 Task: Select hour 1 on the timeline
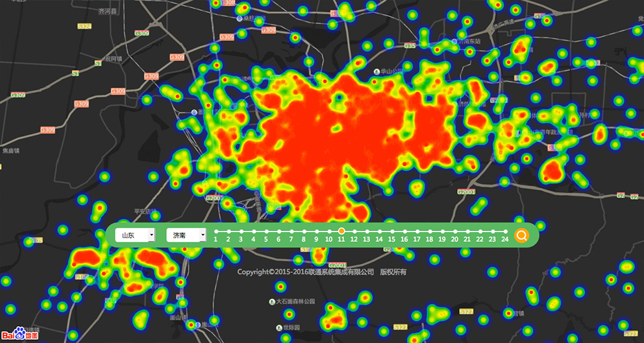[x=216, y=231]
